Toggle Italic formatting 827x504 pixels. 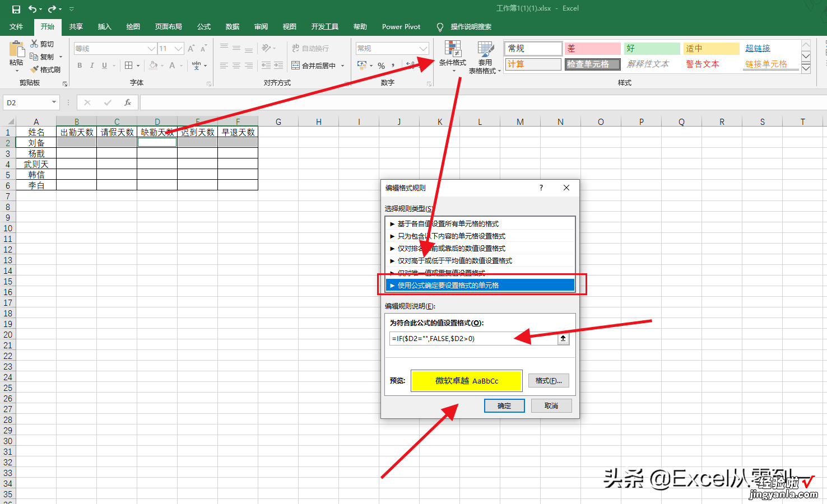(92, 66)
